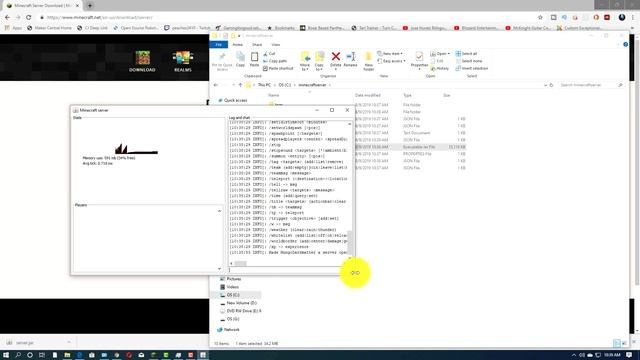Screen dimensions: 640x360
Task: Click the Chrome address bar URL
Action: tap(99, 18)
